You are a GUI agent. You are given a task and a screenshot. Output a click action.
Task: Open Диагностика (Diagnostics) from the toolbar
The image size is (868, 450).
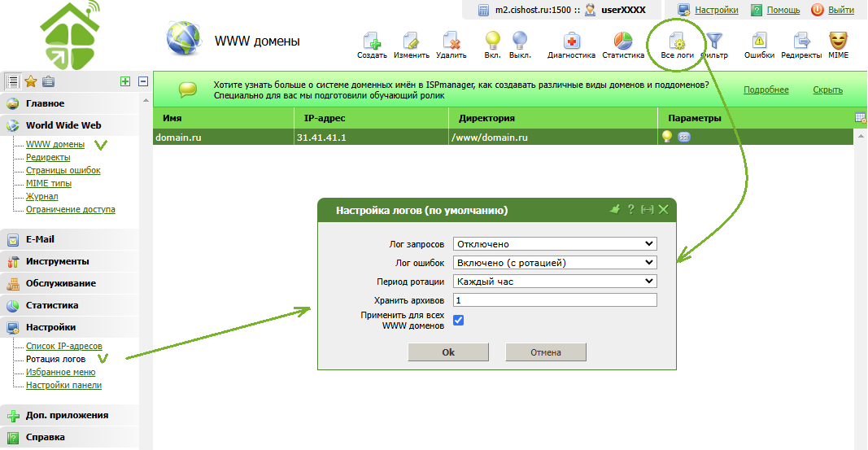point(572,44)
